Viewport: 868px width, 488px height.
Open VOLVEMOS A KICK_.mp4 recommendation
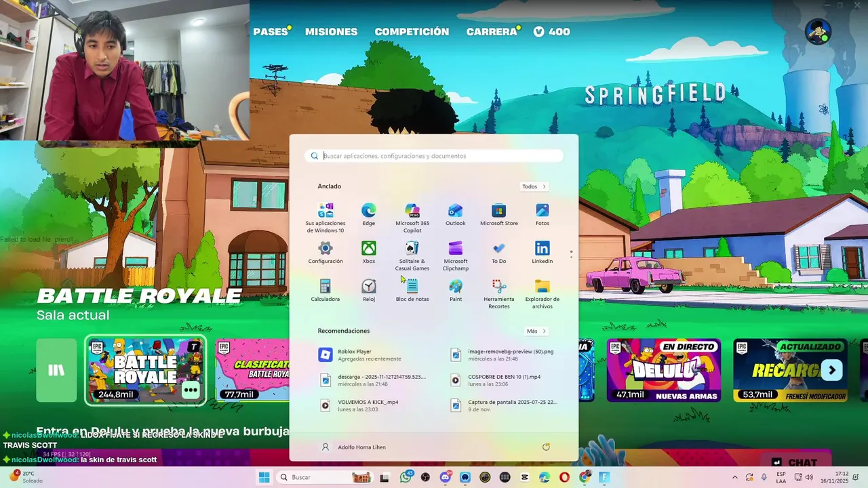tap(369, 405)
